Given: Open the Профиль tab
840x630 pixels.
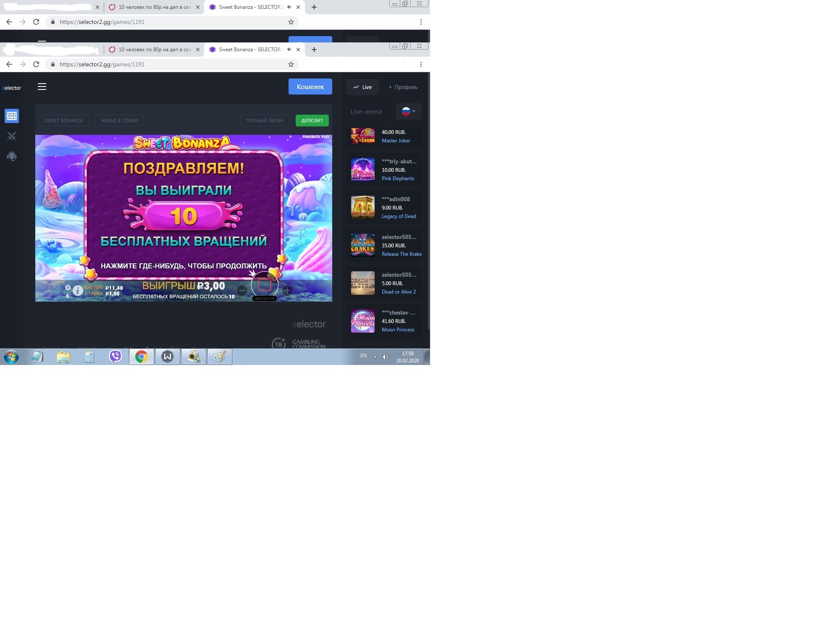Looking at the screenshot, I should pyautogui.click(x=403, y=87).
